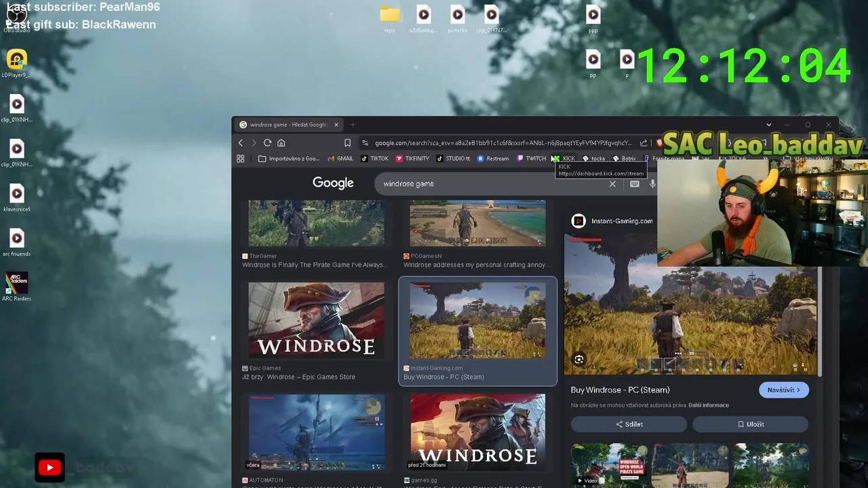The width and height of the screenshot is (868, 488).
Task: Select the pimicka desktop file
Action: [458, 19]
